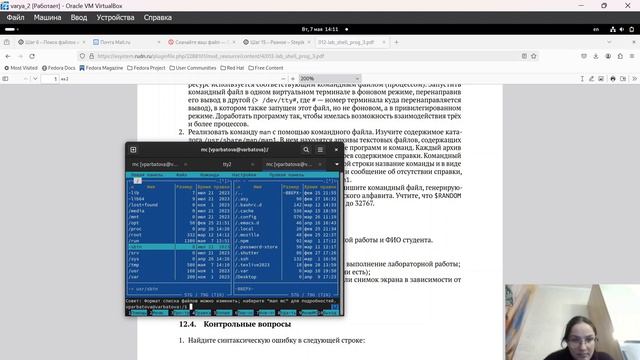Click the network icon in top bar
This screenshot has height=360, width=640.
coord(613,29)
